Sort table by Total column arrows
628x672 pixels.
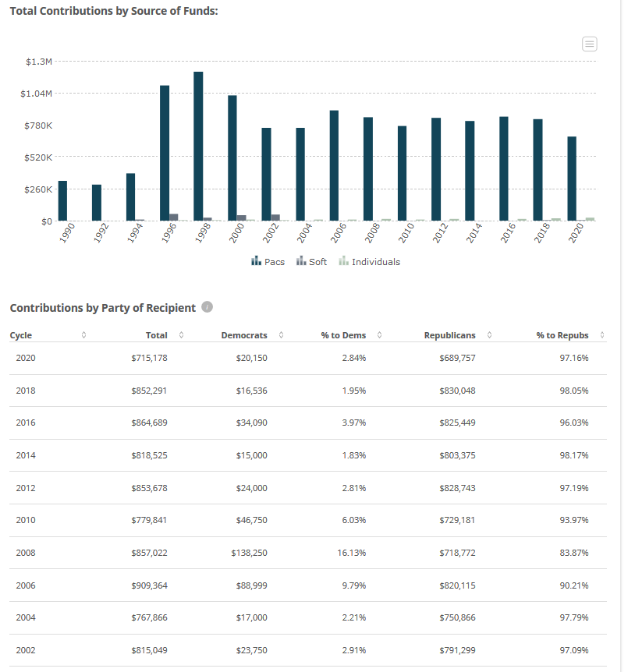[182, 335]
